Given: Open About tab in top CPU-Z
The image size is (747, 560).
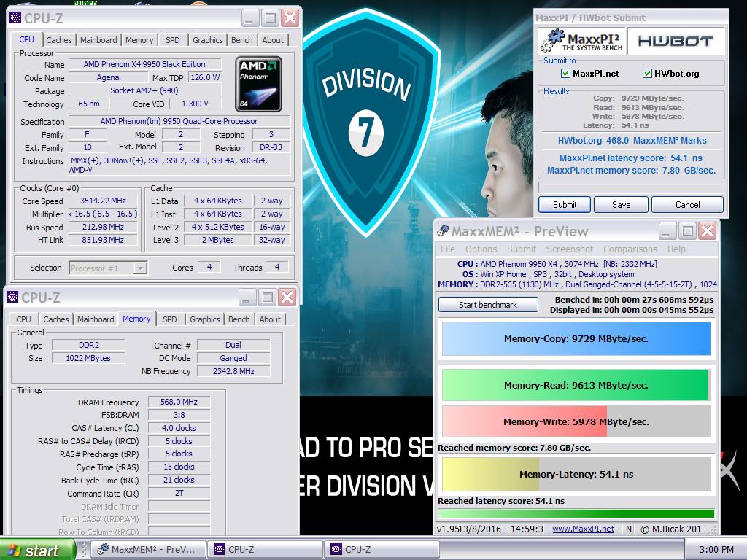Looking at the screenshot, I should [273, 40].
